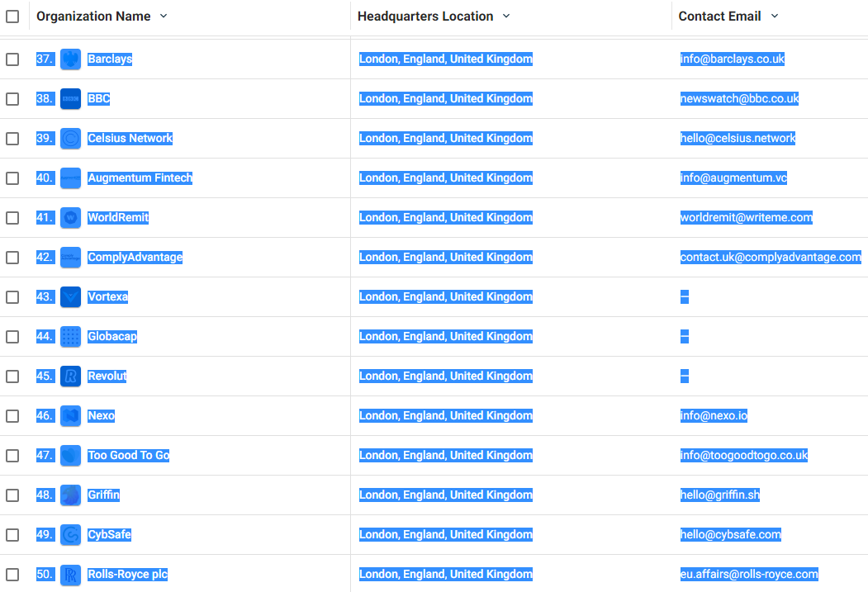
Task: Select the WorldRemit row checkbox
Action: click(x=12, y=218)
